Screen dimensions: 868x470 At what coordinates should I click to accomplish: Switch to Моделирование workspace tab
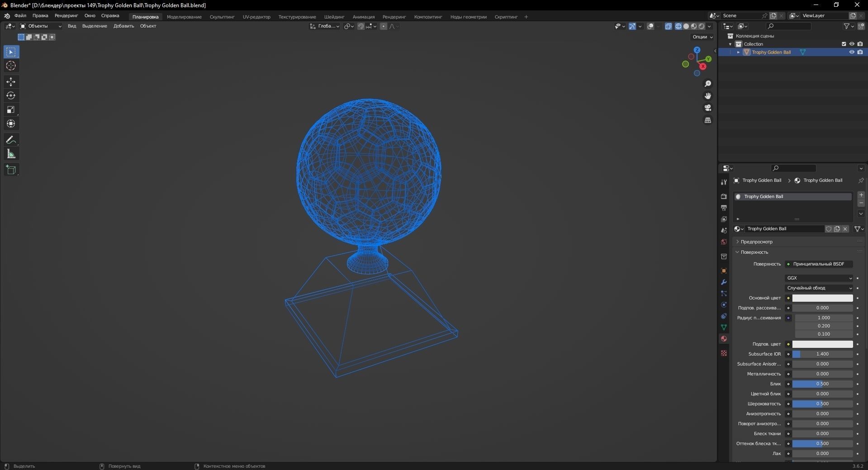[184, 17]
